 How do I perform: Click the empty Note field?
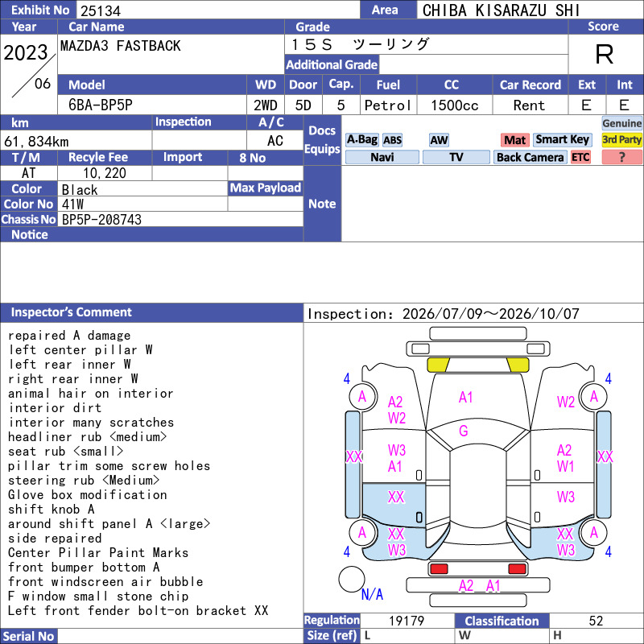click(x=492, y=204)
